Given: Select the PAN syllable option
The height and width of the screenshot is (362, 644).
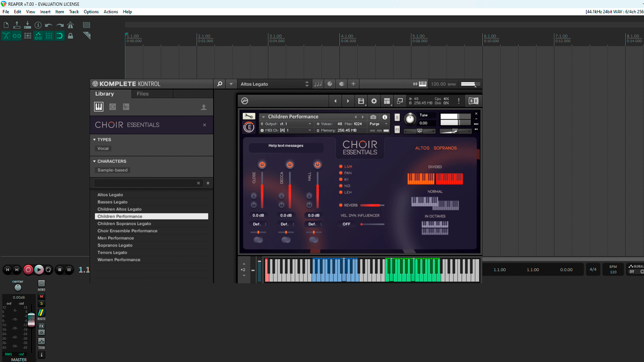Looking at the screenshot, I should [345, 173].
